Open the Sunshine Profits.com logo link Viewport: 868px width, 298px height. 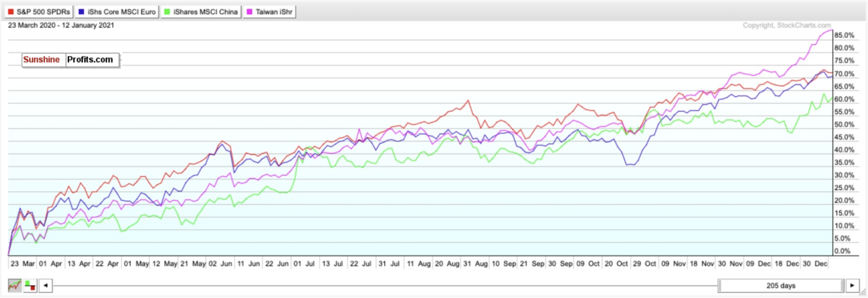pos(70,60)
